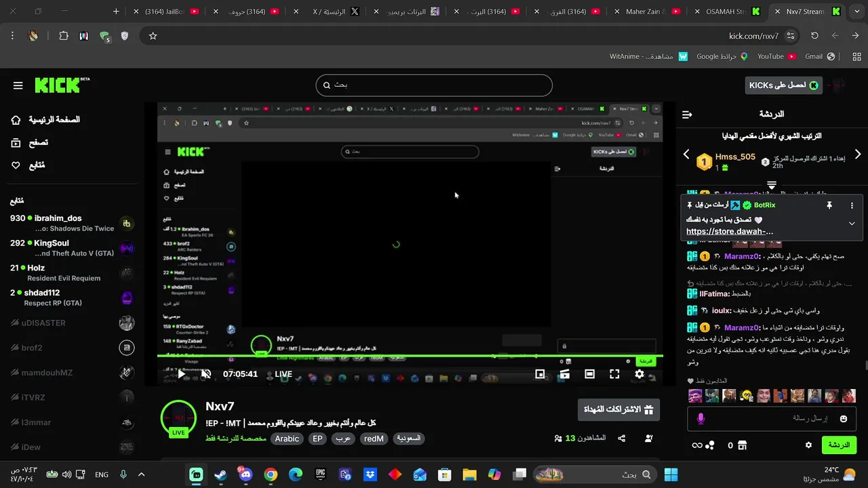The height and width of the screenshot is (488, 868).
Task: Click the KICK logo
Action: click(x=62, y=85)
